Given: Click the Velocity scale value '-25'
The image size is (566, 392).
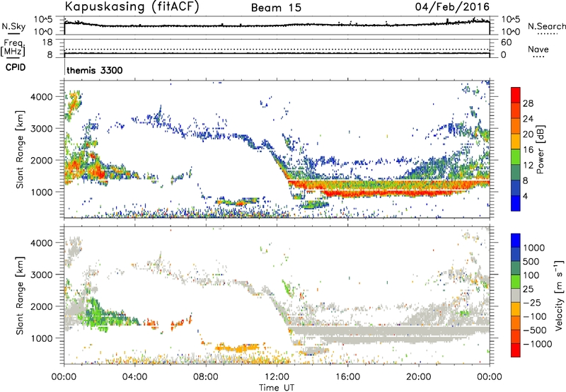Looking at the screenshot, I should 532,302.
